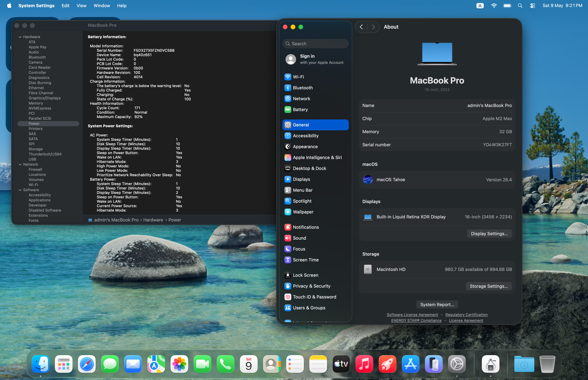The height and width of the screenshot is (380, 588).
Task: Open App Store from the Dock
Action: tap(410, 364)
